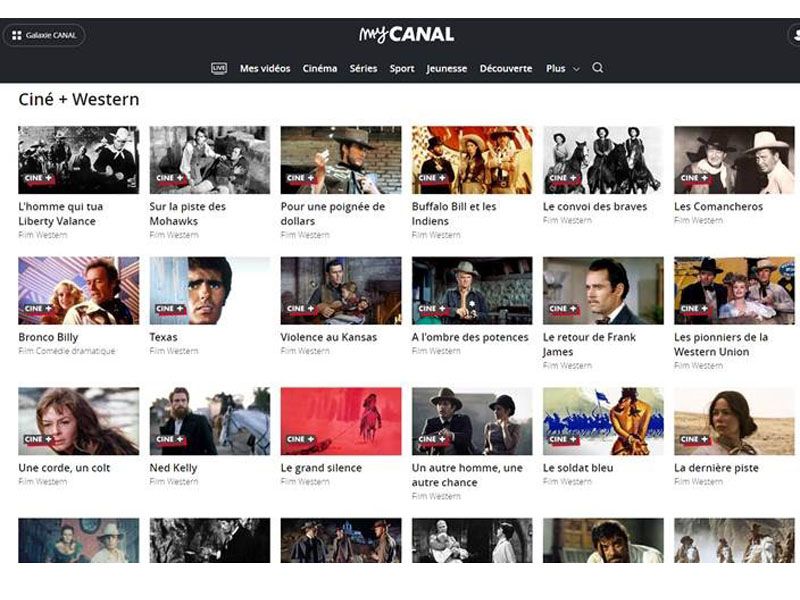Click the Sur la piste des Mohawks title
800x600 pixels.
coord(187,214)
